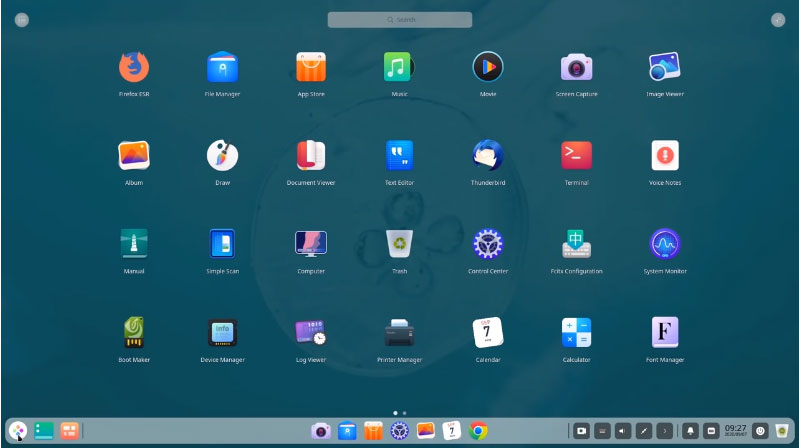Launch the Draw application

point(223,155)
